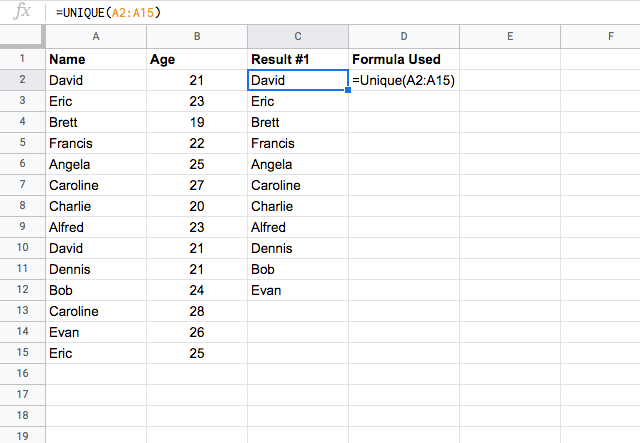Select row 10 header
Image resolution: width=640 pixels, height=443 pixels.
(22, 248)
